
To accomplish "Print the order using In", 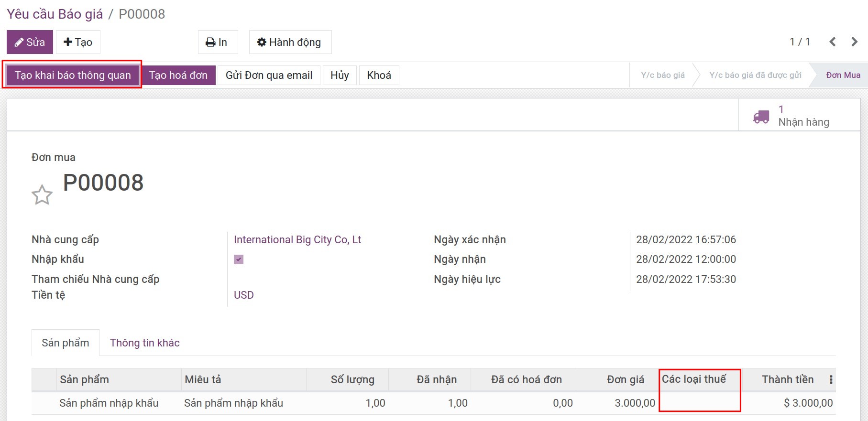I will pos(217,42).
